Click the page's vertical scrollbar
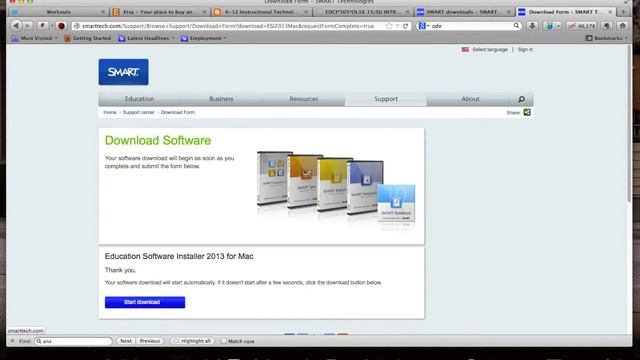640x360 pixels. 629,122
